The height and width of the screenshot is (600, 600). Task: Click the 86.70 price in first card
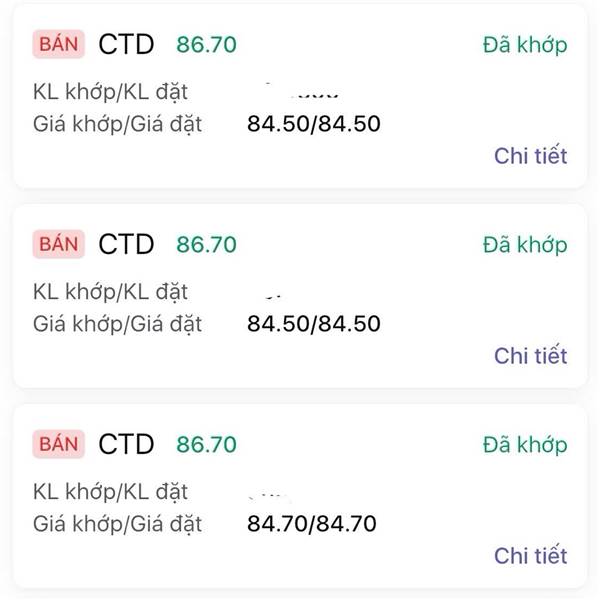(206, 45)
